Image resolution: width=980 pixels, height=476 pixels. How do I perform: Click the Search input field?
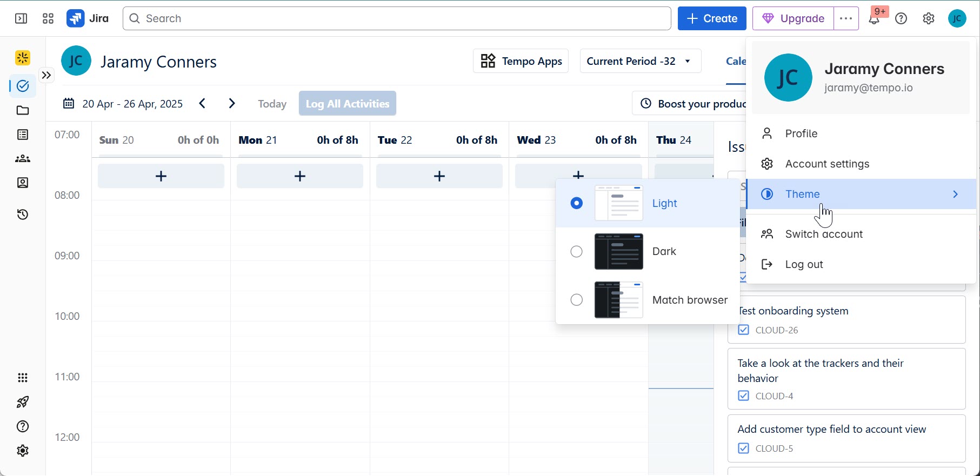(x=397, y=19)
